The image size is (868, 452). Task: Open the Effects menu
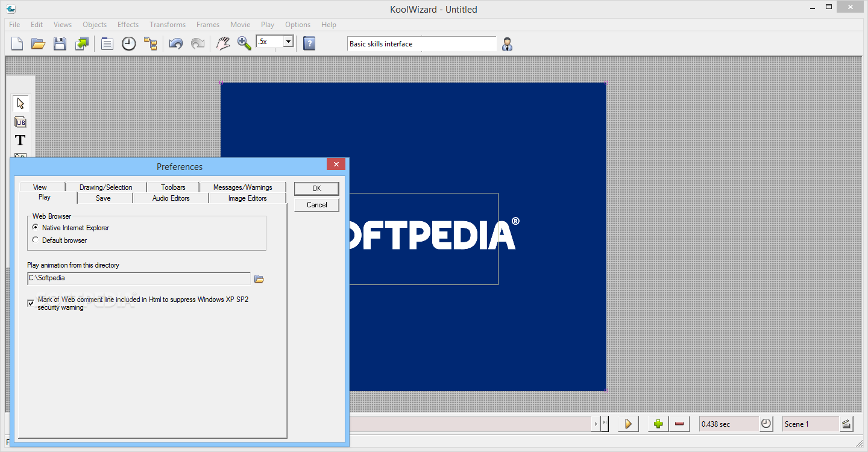(x=128, y=25)
